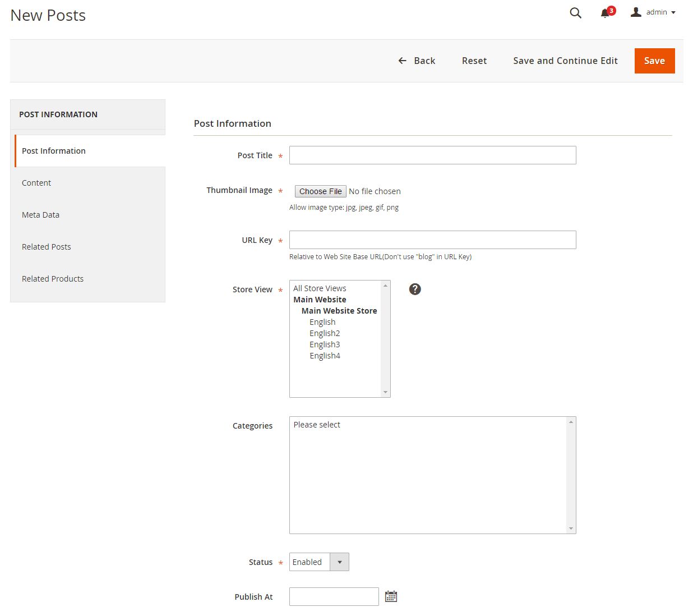Click the admin user avatar icon
693x616 pixels.
click(636, 12)
